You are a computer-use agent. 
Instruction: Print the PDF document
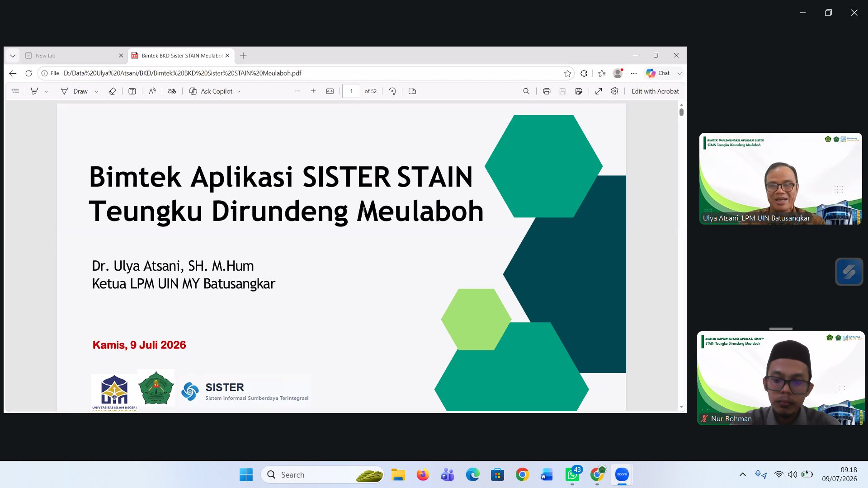click(x=547, y=91)
